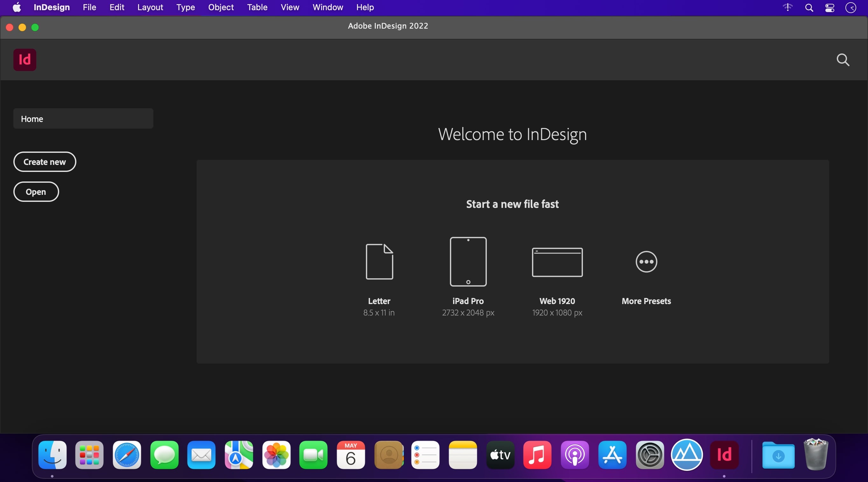Open Notes app in the Dock
This screenshot has height=482, width=868.
tap(463, 455)
